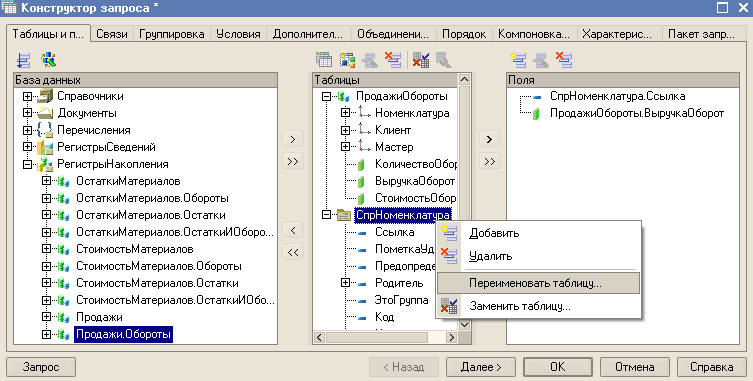The height and width of the screenshot is (381, 753).
Task: Click the Отмена button
Action: 634,367
